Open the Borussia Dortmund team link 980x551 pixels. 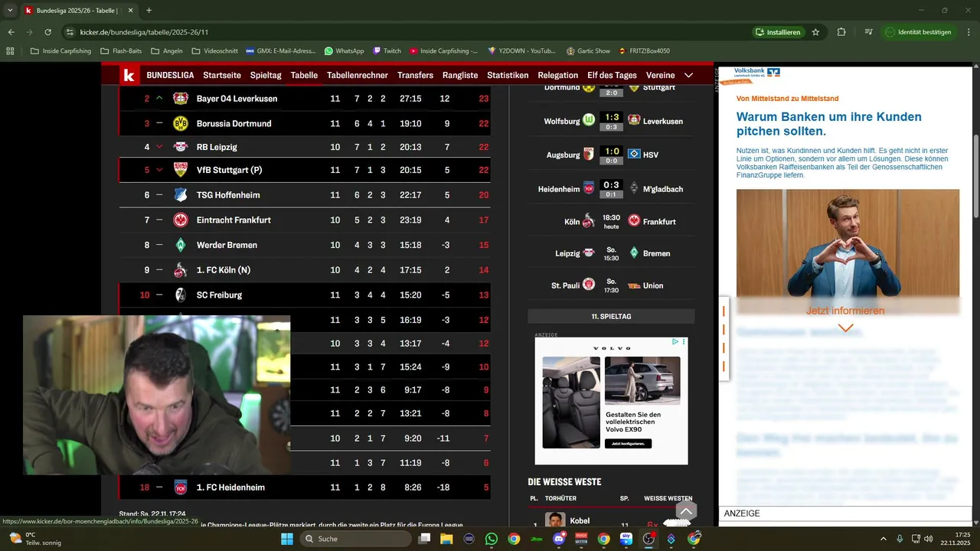point(234,123)
